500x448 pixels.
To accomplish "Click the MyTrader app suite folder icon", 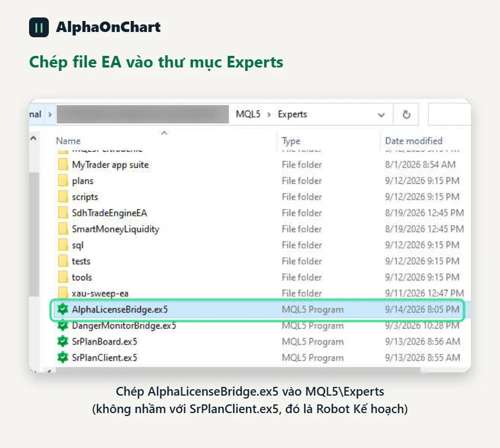I will tap(63, 165).
